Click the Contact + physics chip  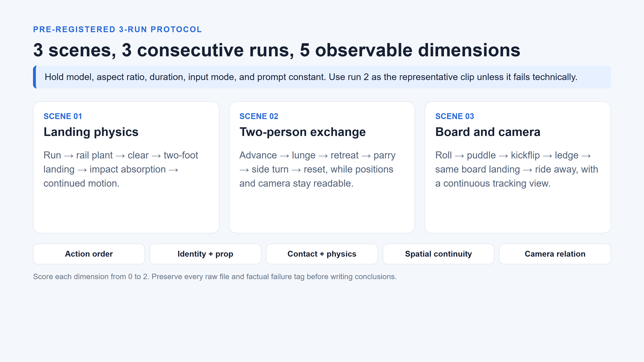click(322, 254)
